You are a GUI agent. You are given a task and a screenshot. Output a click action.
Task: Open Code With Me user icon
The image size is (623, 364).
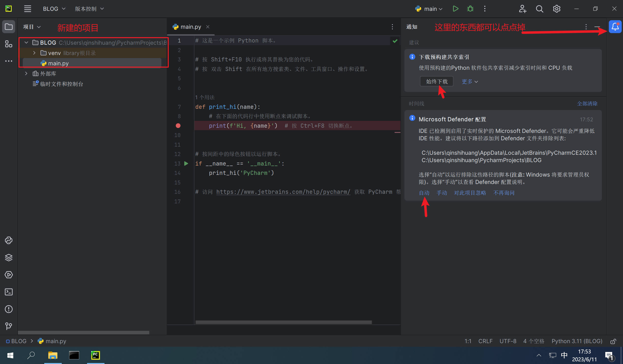click(522, 9)
